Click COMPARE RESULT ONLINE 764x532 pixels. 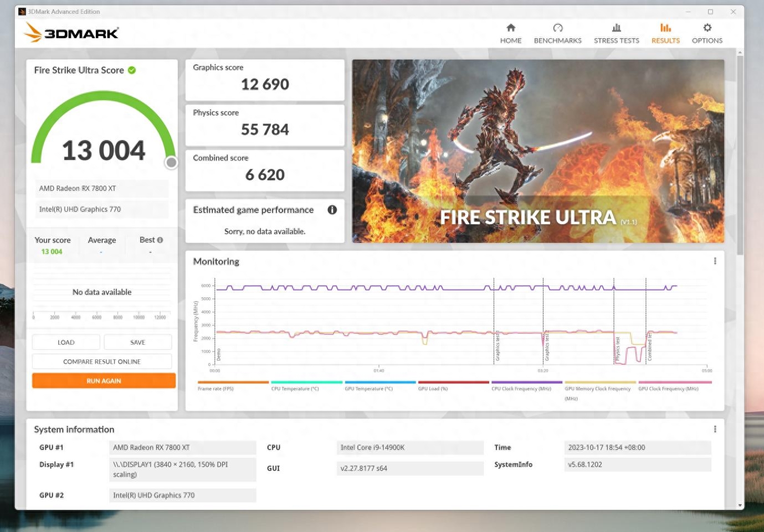[102, 361]
